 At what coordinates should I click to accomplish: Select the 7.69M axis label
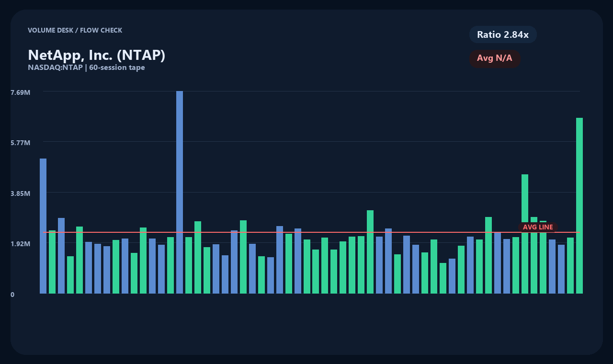tap(20, 92)
